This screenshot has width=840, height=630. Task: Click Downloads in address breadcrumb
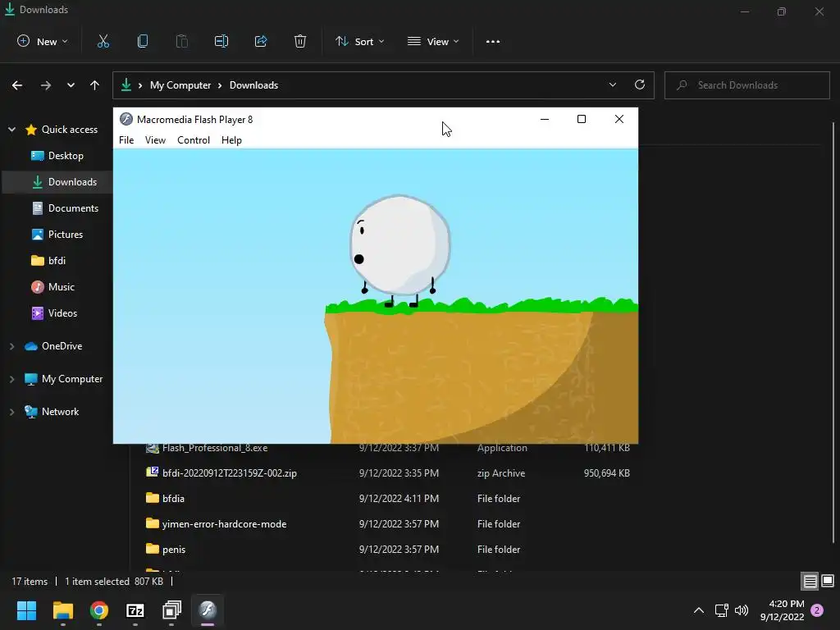[254, 85]
